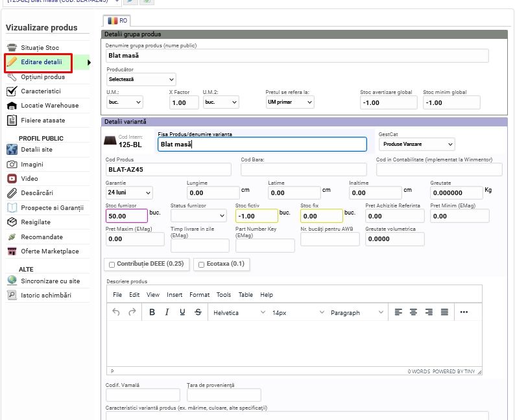
Task: Click the Sincronizare cu site globe icon
Action: tap(12, 281)
